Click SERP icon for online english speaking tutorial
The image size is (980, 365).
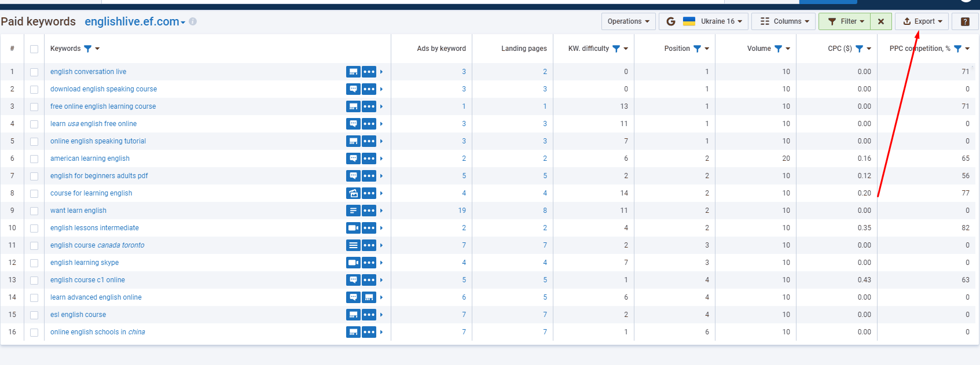[x=353, y=141]
